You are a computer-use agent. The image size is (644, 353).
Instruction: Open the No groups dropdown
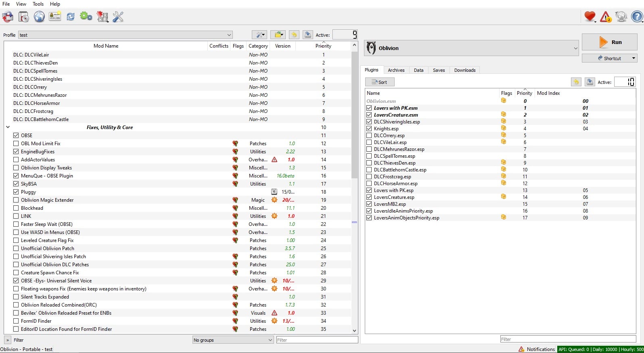point(233,340)
